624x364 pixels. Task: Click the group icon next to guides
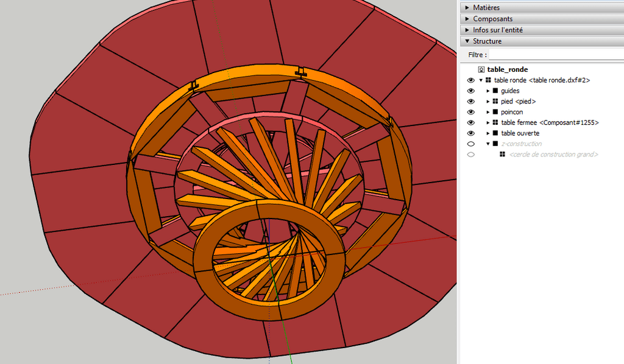tap(495, 91)
